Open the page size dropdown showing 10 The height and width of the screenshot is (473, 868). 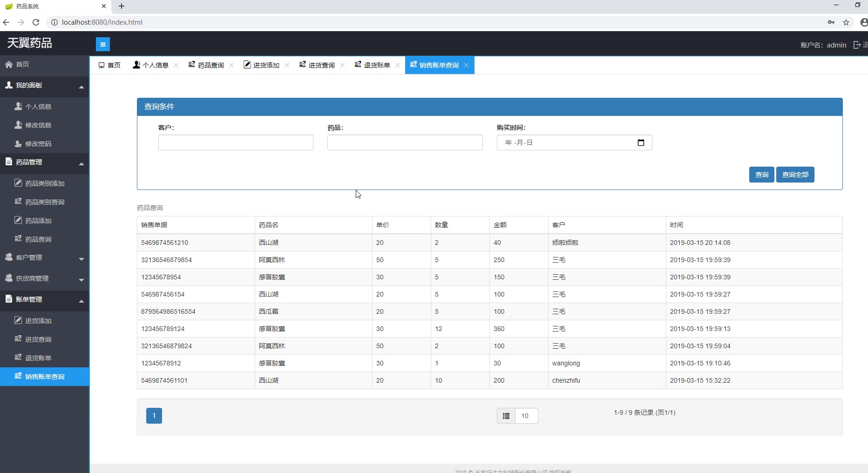[x=526, y=416]
